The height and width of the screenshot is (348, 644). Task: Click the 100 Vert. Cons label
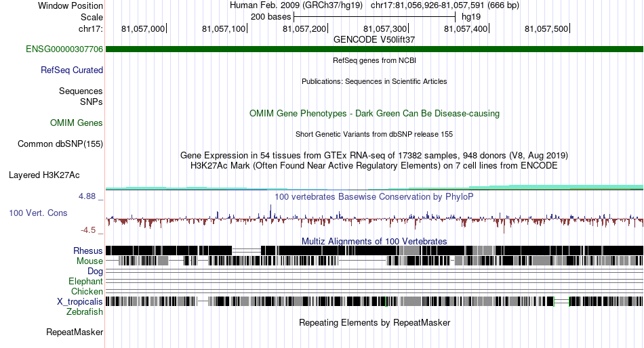[38, 213]
